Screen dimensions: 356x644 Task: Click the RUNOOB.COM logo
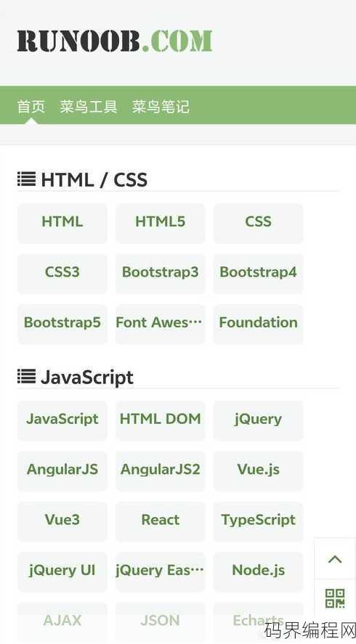(115, 41)
